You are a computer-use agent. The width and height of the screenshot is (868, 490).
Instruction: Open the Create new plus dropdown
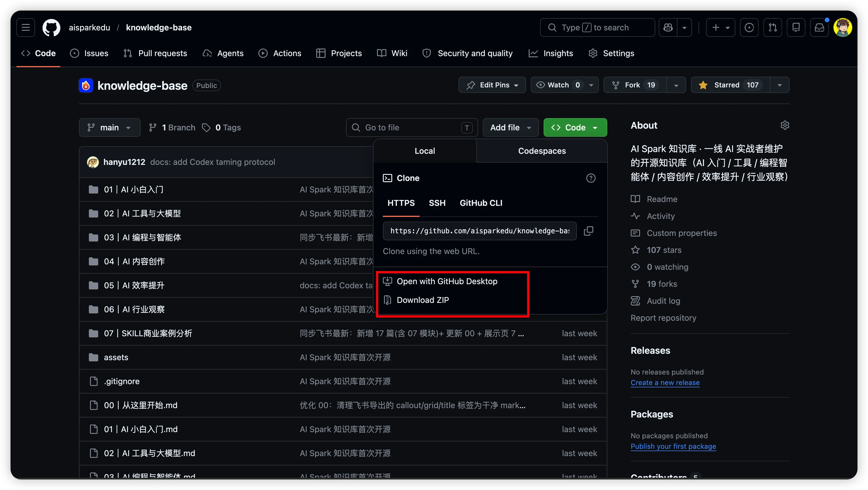[720, 27]
